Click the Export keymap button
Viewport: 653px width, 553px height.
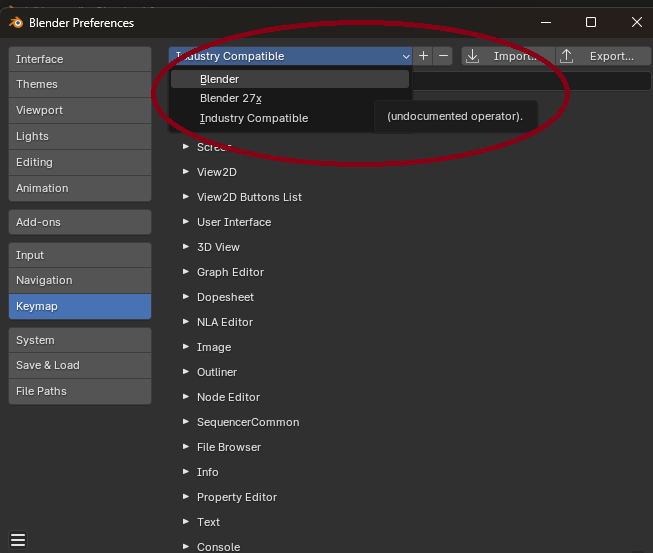tap(598, 56)
